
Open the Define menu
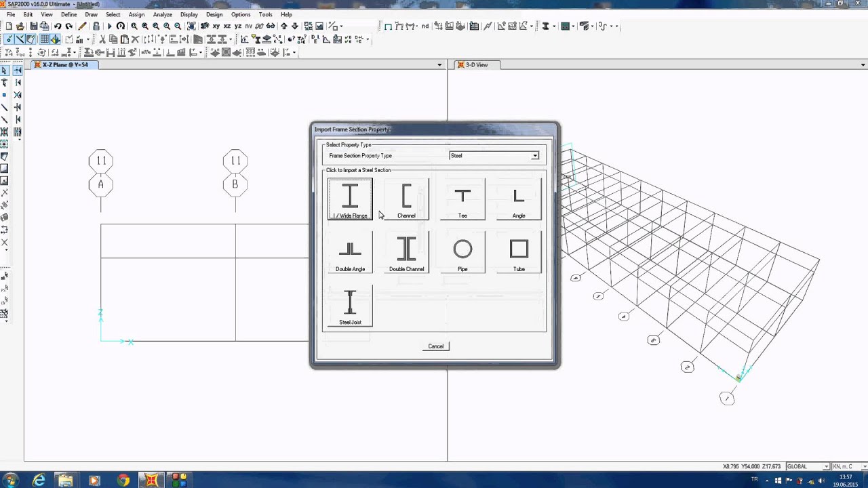pos(68,14)
